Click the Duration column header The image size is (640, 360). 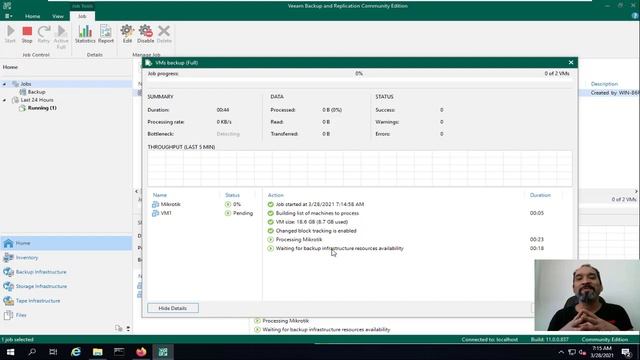coord(540,195)
